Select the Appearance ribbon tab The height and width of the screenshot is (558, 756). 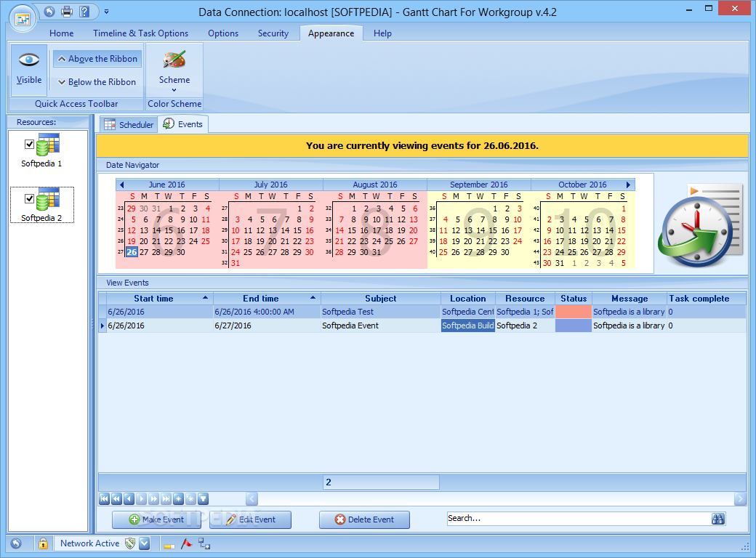[331, 33]
